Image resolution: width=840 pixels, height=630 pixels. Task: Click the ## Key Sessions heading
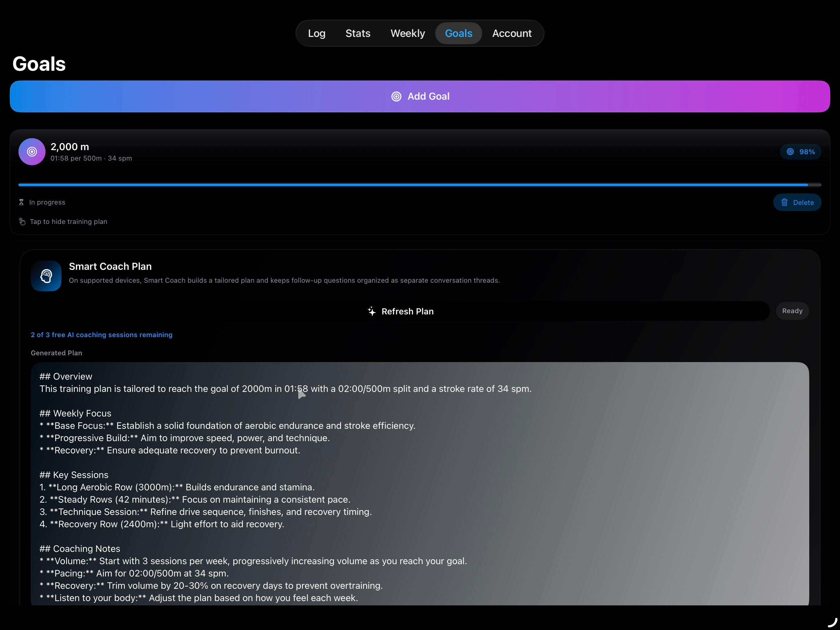click(x=74, y=475)
